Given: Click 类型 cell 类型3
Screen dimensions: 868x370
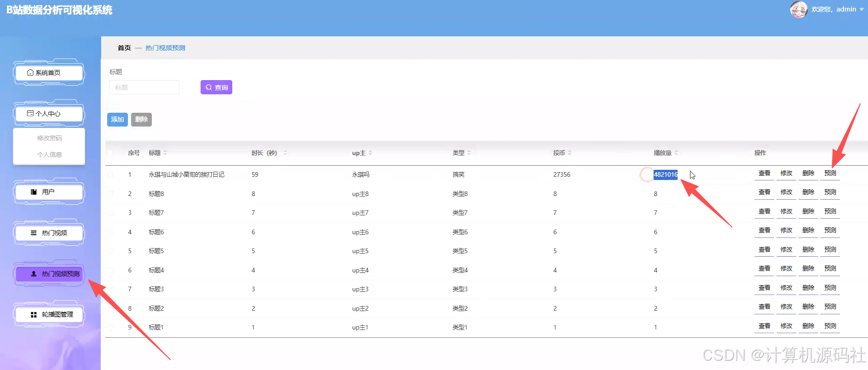Looking at the screenshot, I should click(x=460, y=289).
